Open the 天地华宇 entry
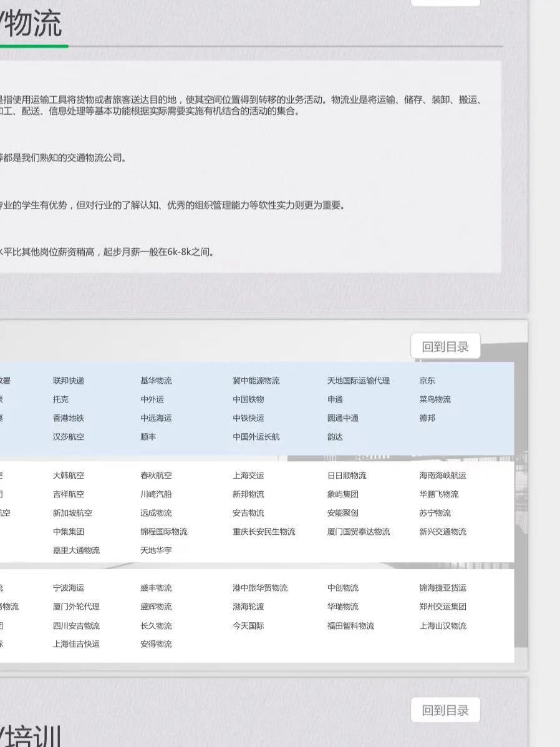 click(156, 550)
